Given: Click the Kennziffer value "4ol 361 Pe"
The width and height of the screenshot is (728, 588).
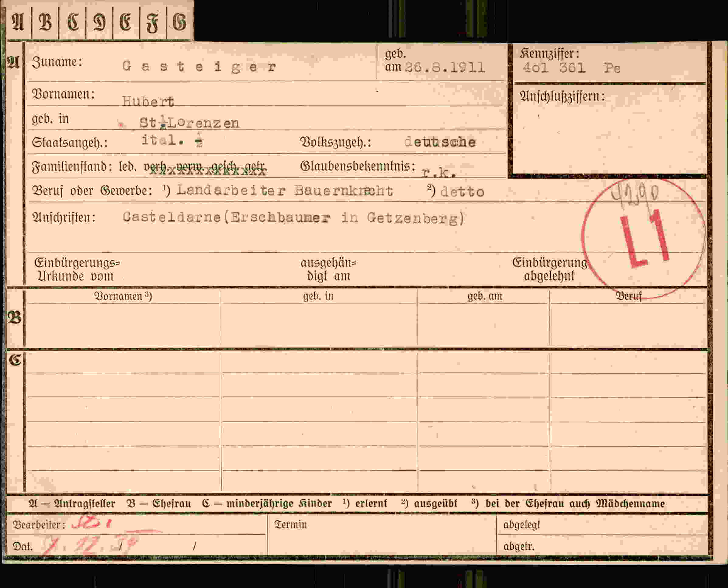Looking at the screenshot, I should click(x=571, y=68).
